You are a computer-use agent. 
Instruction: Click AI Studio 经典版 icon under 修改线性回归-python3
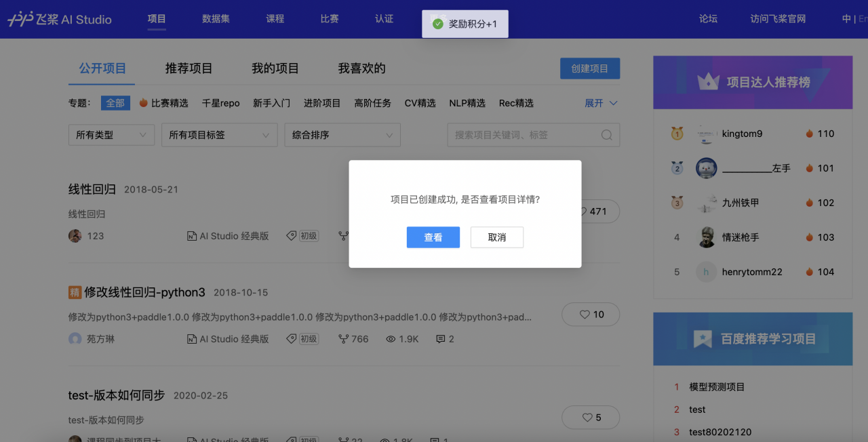click(x=192, y=339)
